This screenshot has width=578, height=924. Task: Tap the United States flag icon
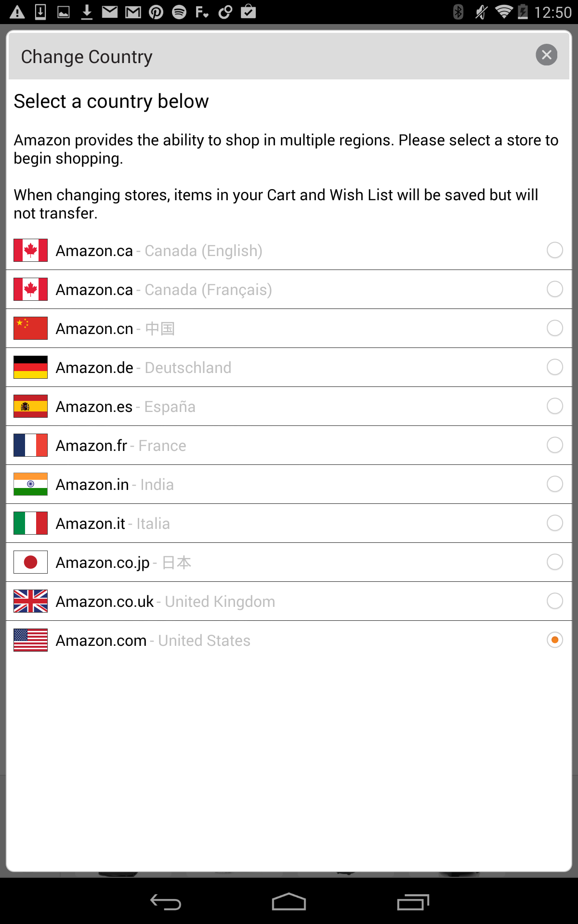30,640
